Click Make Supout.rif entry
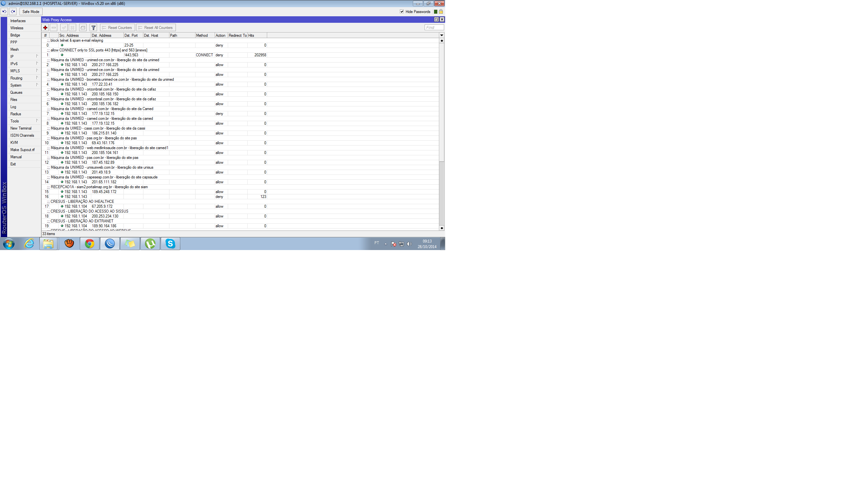This screenshot has width=859, height=504. tap(24, 149)
